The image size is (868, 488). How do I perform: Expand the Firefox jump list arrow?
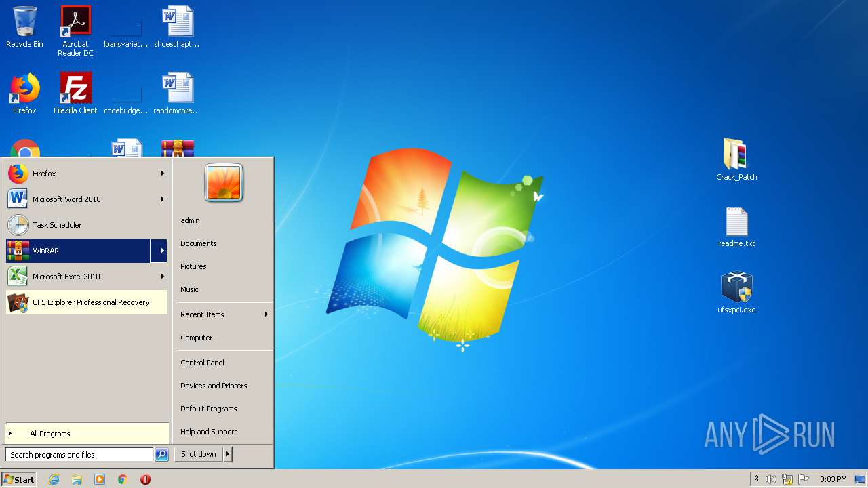[163, 174]
